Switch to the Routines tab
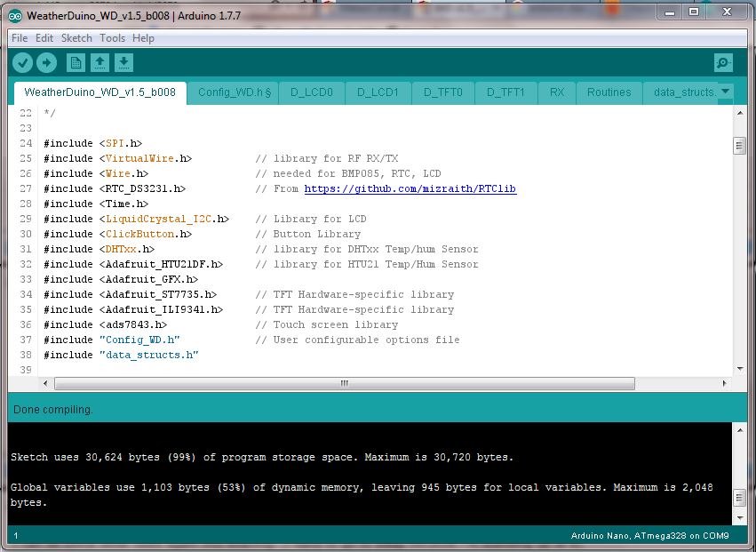The image size is (756, 552). tap(609, 92)
